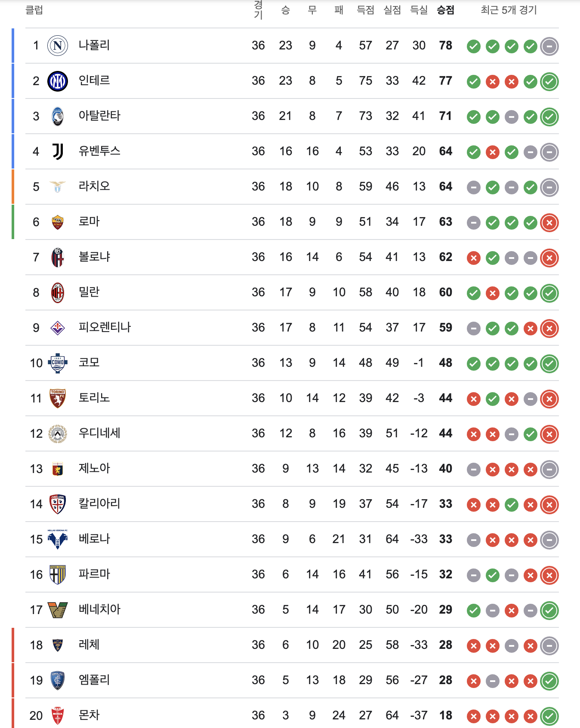580x728 pixels.
Task: Click Como's latest win result icon
Action: pyautogui.click(x=549, y=363)
